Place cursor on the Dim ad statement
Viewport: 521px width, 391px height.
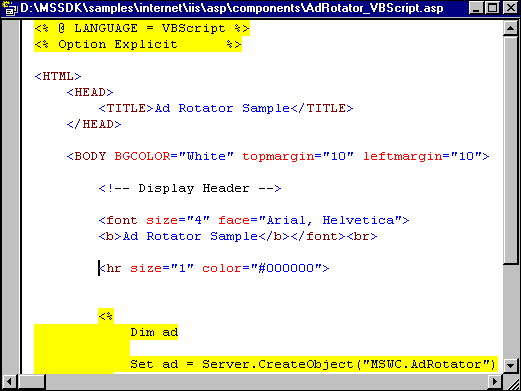pos(154,332)
